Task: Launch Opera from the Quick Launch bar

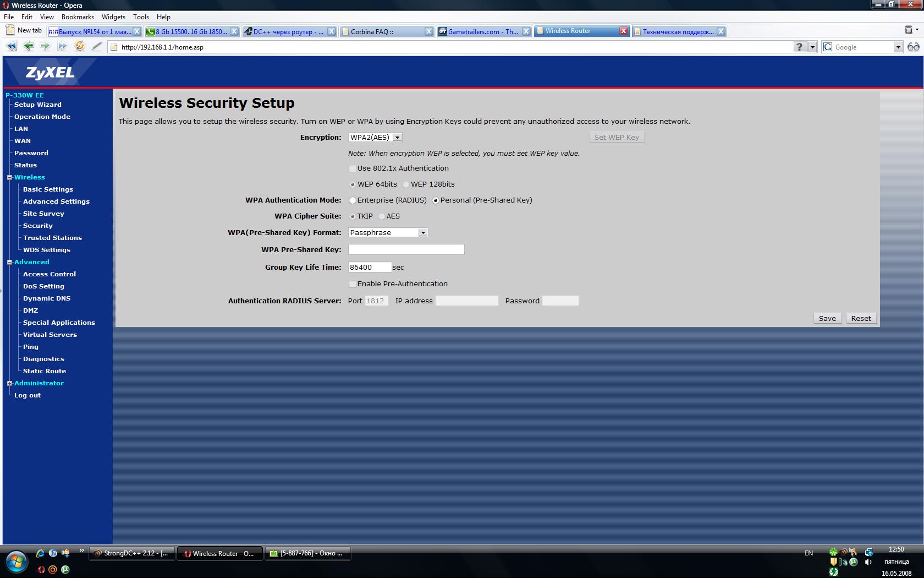Action: point(41,570)
